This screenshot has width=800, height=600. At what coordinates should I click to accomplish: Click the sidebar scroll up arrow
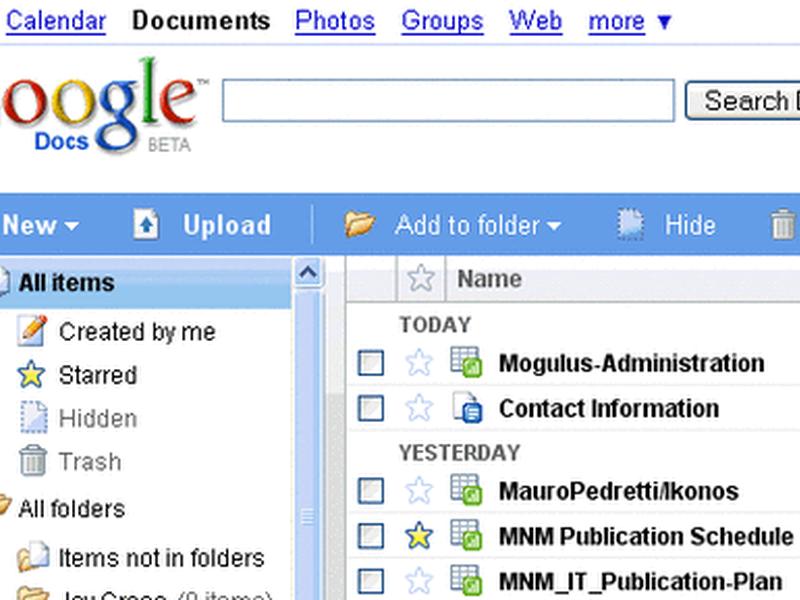click(308, 272)
